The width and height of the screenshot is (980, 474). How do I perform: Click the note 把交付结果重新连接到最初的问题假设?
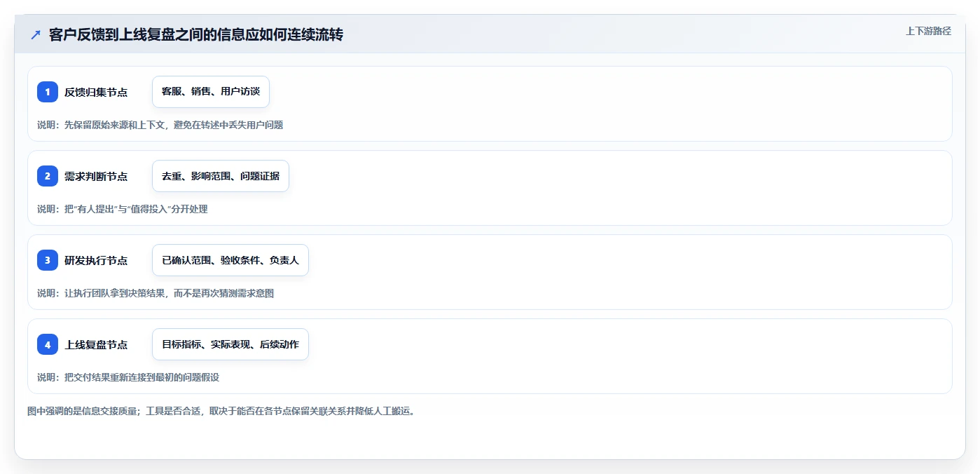[x=142, y=377]
